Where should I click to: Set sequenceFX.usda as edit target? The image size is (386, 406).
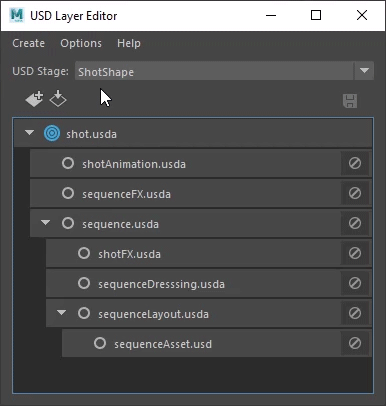[68, 193]
